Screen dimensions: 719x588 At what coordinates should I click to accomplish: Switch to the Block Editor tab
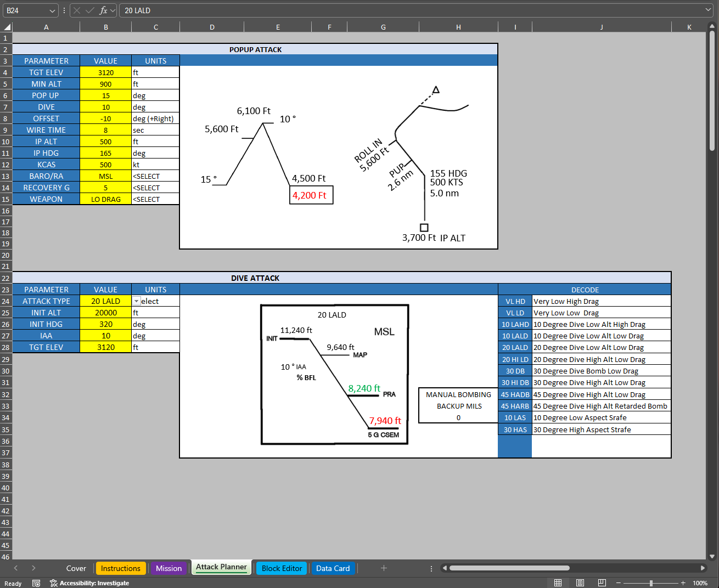tap(282, 568)
